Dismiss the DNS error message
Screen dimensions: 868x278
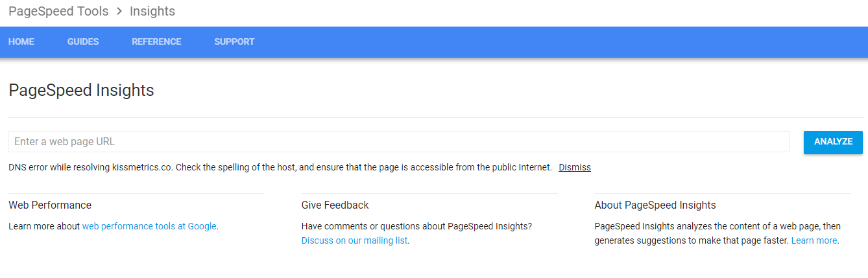[575, 167]
